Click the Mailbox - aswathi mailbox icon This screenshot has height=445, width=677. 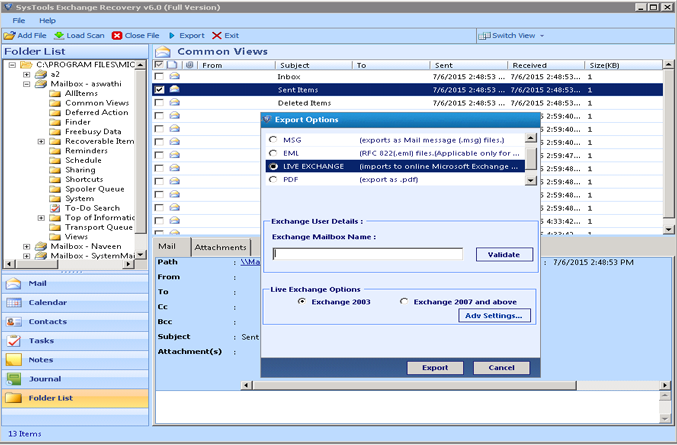pos(41,84)
